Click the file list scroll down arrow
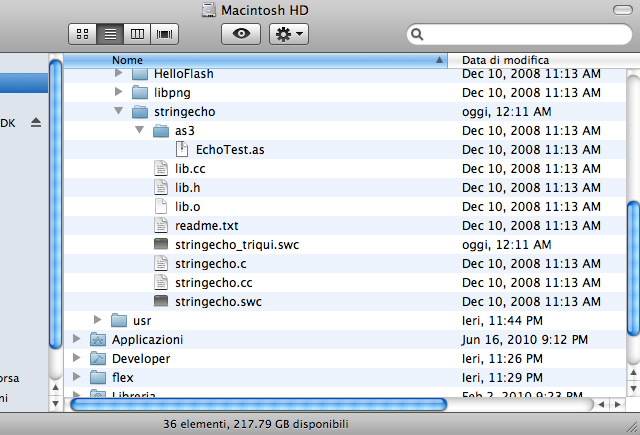 633,388
